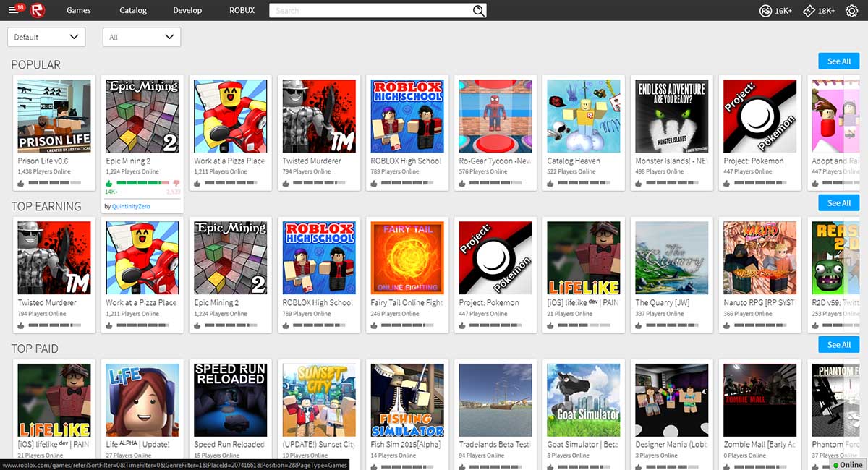Open Popular ROBLOX High School thumbnail
The image size is (868, 470).
coord(407,116)
